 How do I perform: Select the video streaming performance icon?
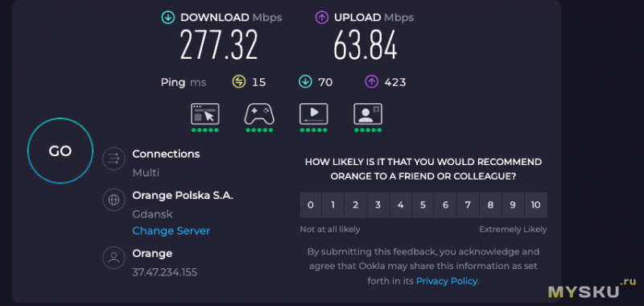(x=313, y=114)
